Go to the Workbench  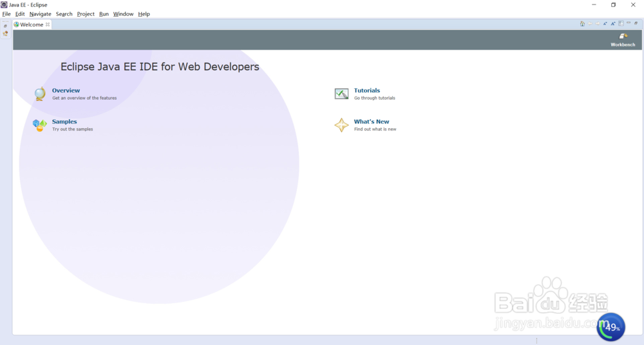click(623, 40)
